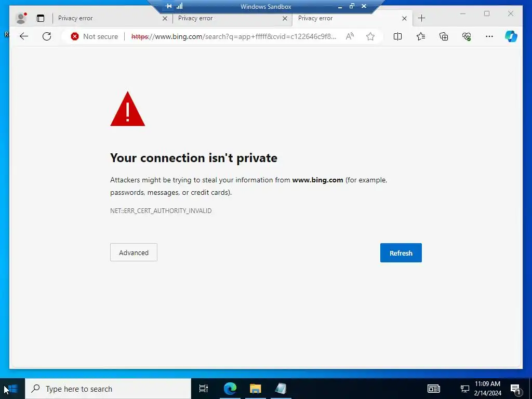
Task: Minimize the Edge browser window
Action: (x=463, y=14)
